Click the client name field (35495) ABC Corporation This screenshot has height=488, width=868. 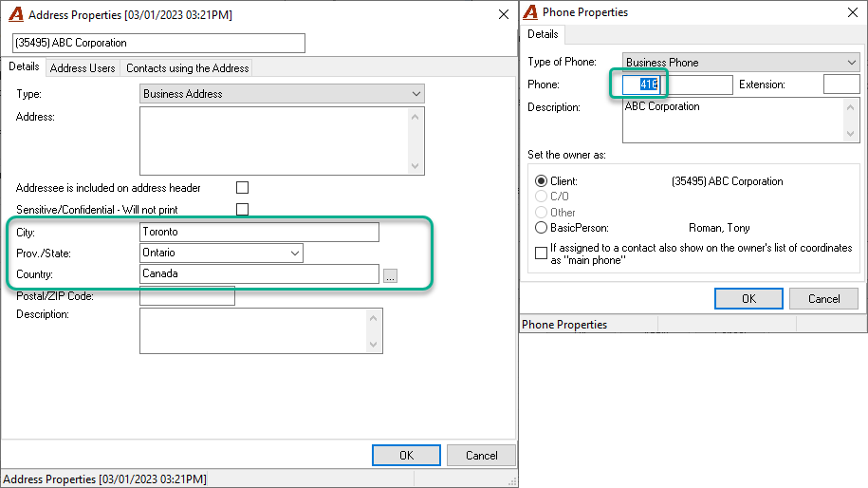(x=158, y=44)
